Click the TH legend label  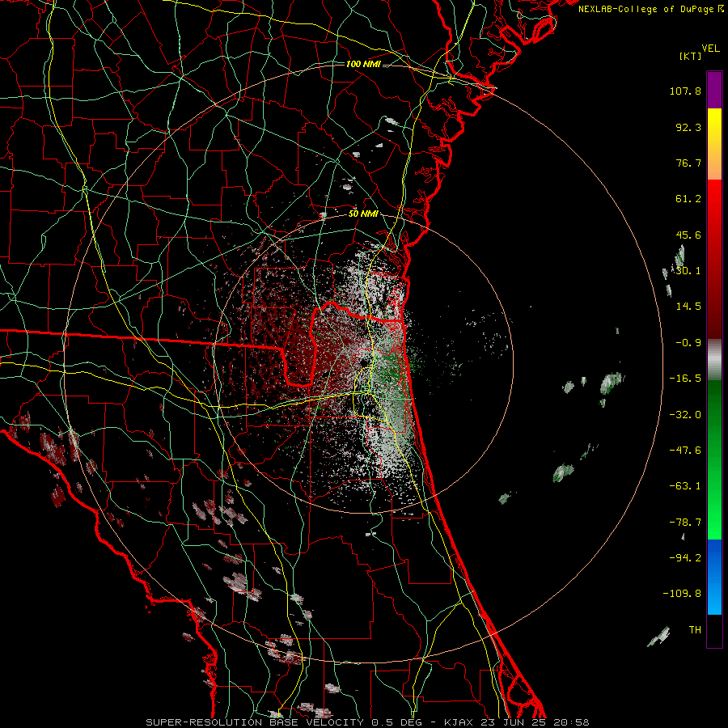(x=695, y=630)
